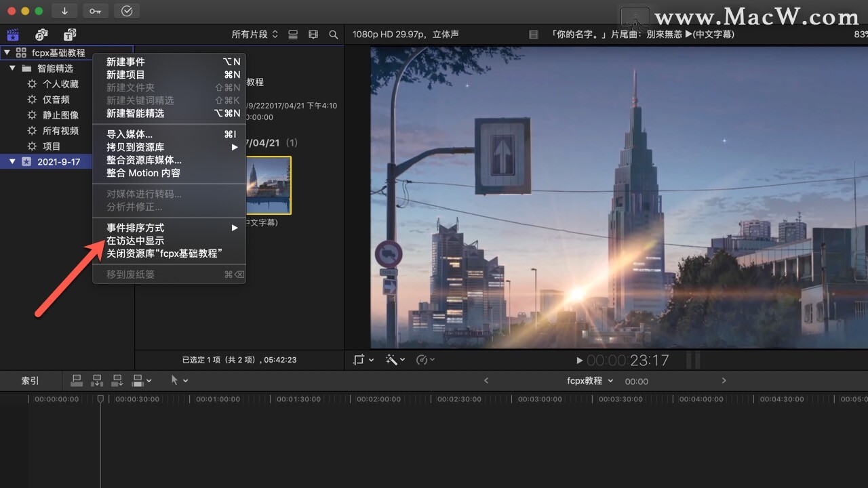This screenshot has width=868, height=488.
Task: Choose 整合资源库媒体... menu item
Action: pos(169,160)
